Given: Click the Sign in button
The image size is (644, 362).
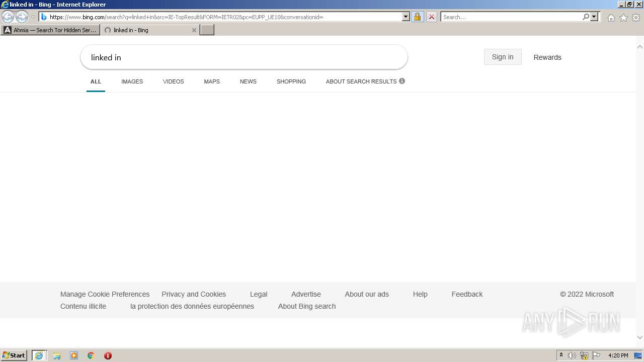Looking at the screenshot, I should (503, 57).
